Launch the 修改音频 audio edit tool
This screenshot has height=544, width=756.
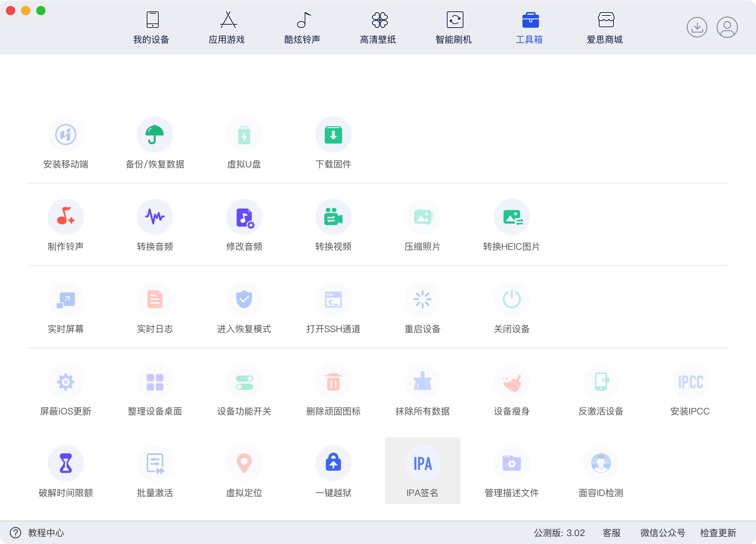[x=244, y=217]
